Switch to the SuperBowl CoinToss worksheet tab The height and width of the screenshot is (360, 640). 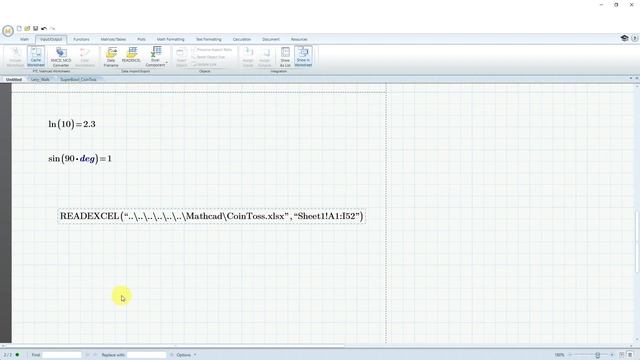pos(78,79)
